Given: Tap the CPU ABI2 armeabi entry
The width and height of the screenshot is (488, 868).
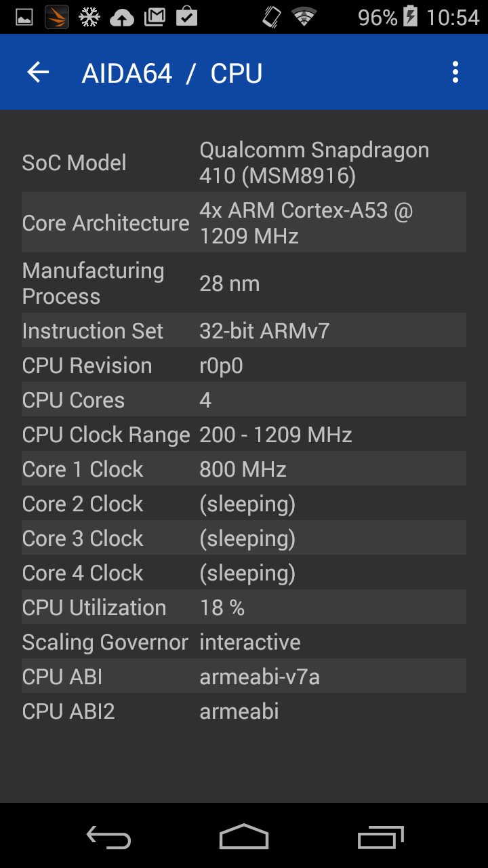Looking at the screenshot, I should (244, 711).
